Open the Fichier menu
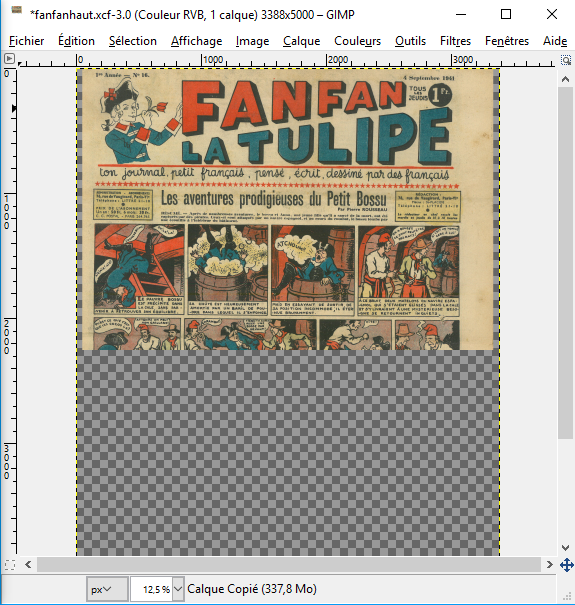 click(26, 41)
